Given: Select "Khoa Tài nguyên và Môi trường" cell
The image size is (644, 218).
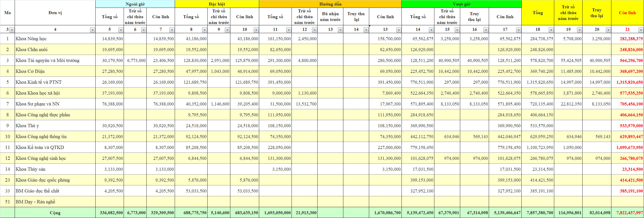Looking at the screenshot, I should (55, 60).
